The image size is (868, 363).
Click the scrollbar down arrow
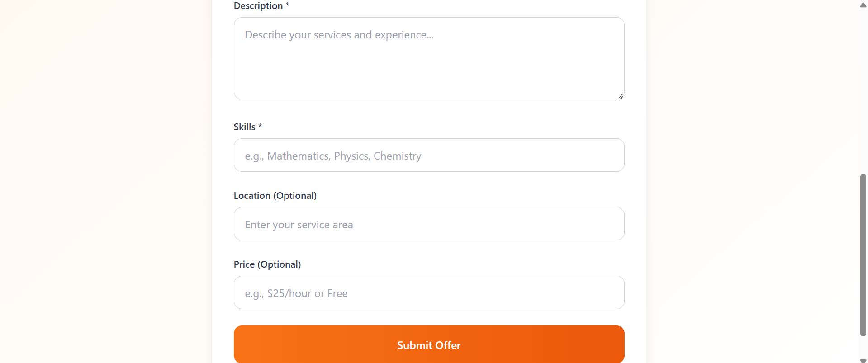point(863,360)
